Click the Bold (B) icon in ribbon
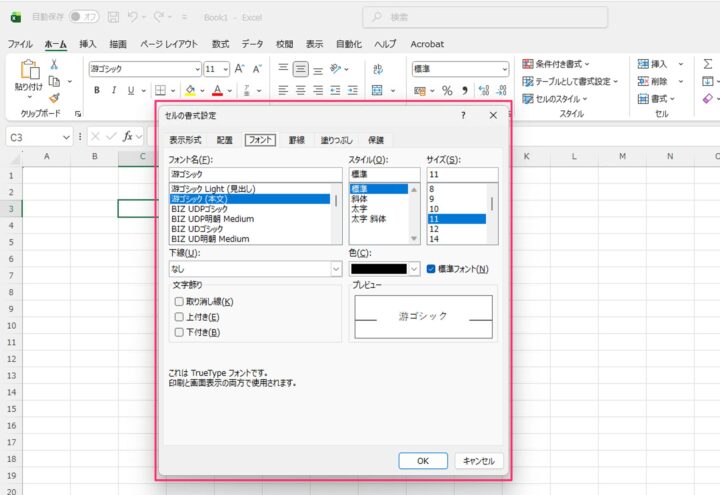The height and width of the screenshot is (495, 720). (98, 90)
